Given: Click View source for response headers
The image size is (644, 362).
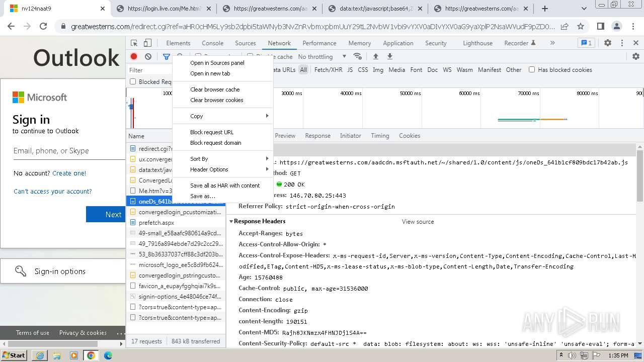Looking at the screenshot, I should click(418, 222).
